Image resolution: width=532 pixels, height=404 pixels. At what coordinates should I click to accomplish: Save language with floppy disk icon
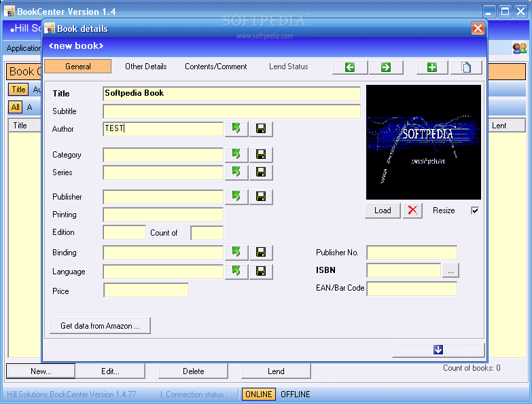click(261, 271)
